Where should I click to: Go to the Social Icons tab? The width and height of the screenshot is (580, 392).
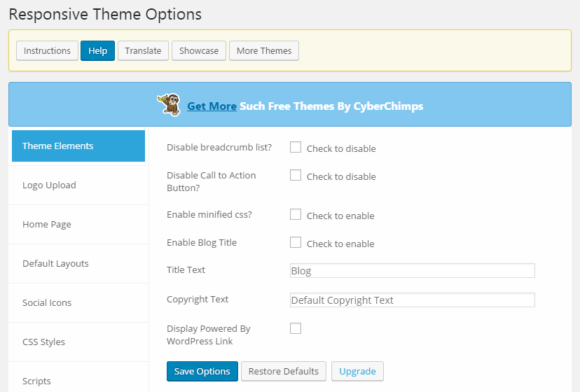(78, 303)
